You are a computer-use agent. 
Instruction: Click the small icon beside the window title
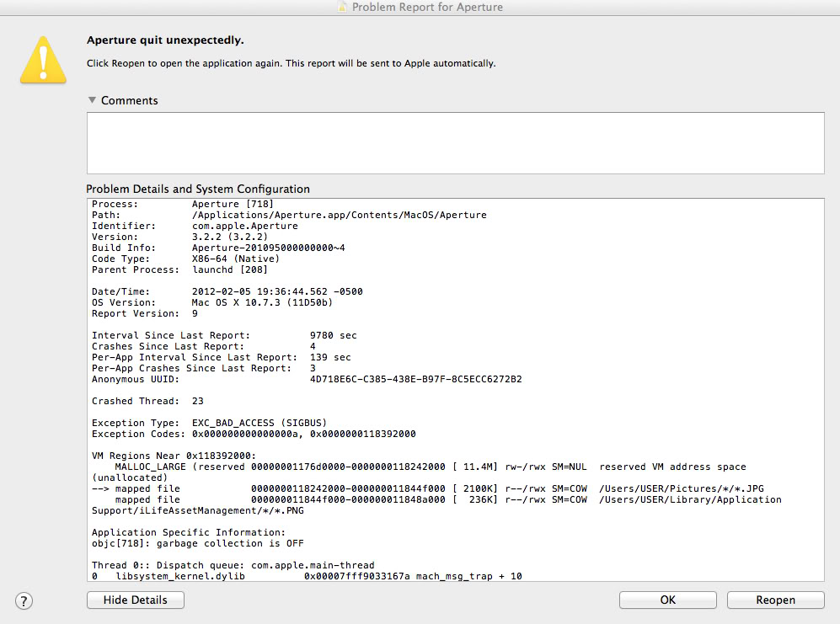[x=342, y=7]
